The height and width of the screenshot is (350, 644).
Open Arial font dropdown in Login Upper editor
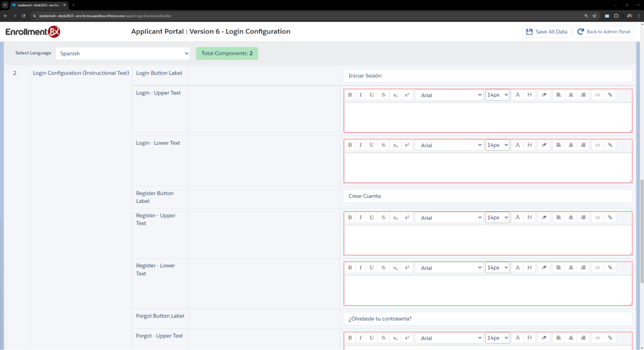pos(450,95)
